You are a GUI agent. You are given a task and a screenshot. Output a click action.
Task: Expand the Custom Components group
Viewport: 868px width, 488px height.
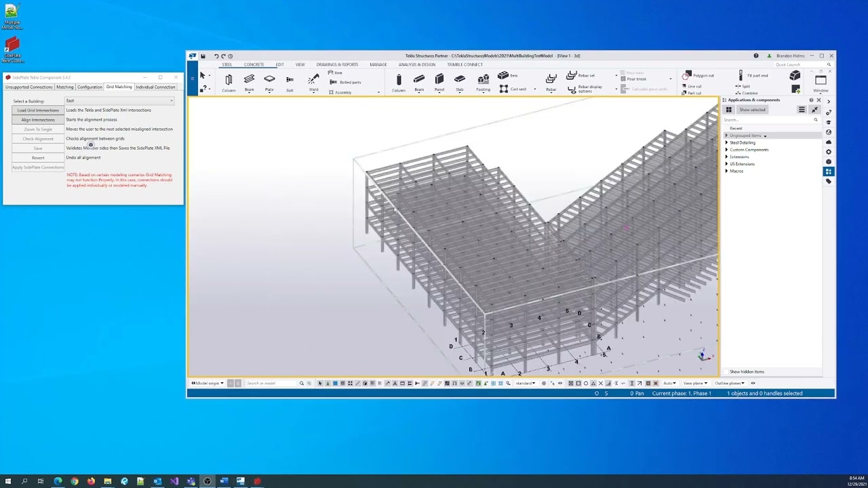[726, 150]
